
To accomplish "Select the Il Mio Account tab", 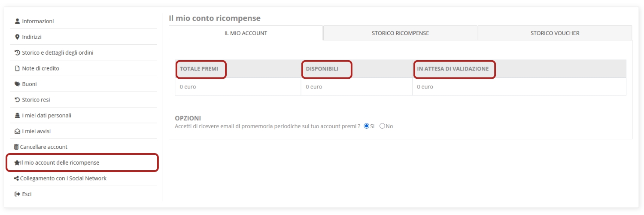I will [246, 33].
